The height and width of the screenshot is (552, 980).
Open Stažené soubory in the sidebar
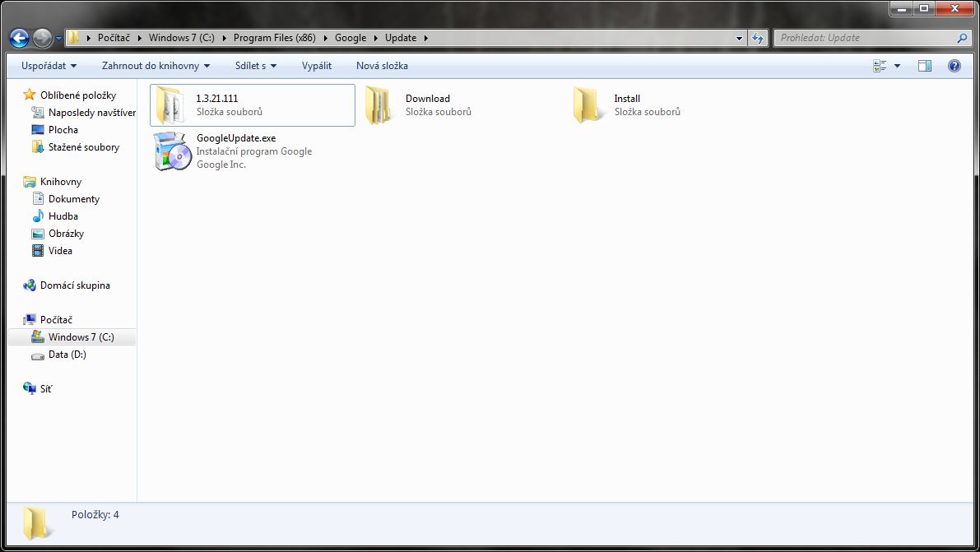[84, 147]
